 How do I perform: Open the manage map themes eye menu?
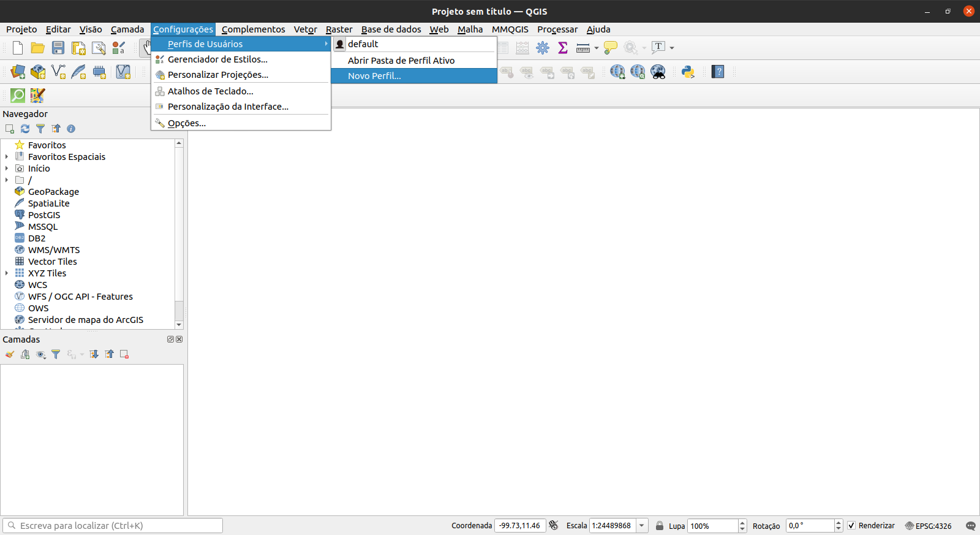[40, 354]
